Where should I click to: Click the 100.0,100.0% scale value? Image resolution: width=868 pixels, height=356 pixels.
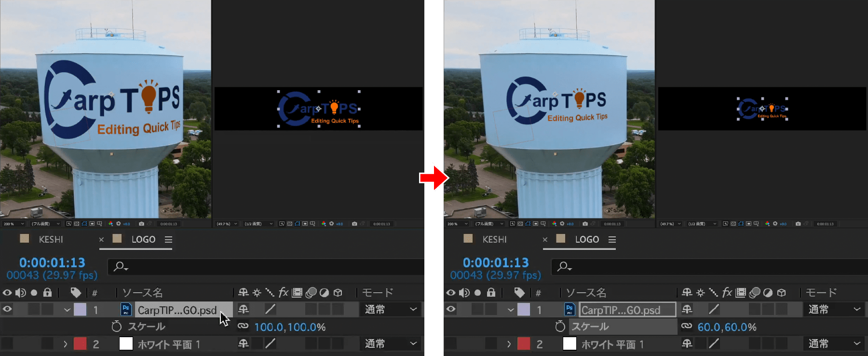[x=290, y=327]
